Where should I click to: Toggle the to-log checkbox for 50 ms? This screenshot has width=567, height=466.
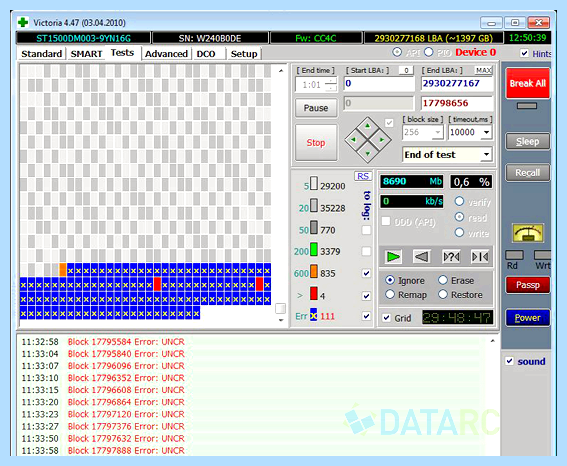click(x=366, y=230)
